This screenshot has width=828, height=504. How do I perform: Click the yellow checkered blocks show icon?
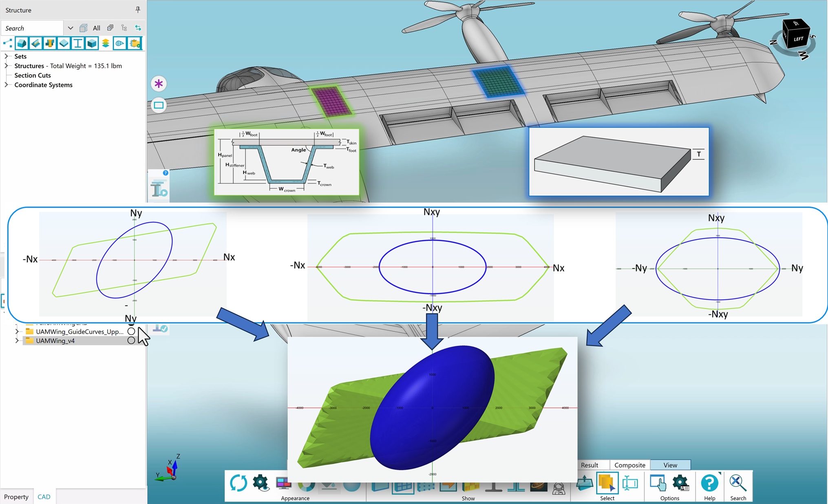(471, 487)
